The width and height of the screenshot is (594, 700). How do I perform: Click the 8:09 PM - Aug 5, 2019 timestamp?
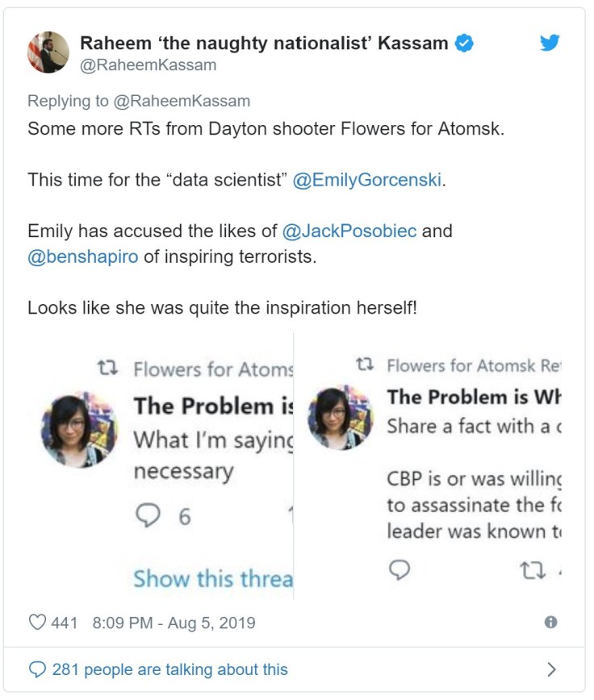point(174,623)
